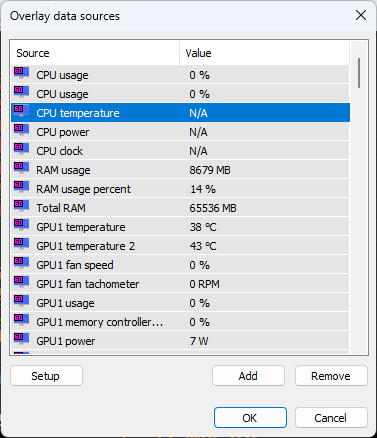
Task: Click the GPU1 temperature 2 row icon
Action: [x=21, y=244]
